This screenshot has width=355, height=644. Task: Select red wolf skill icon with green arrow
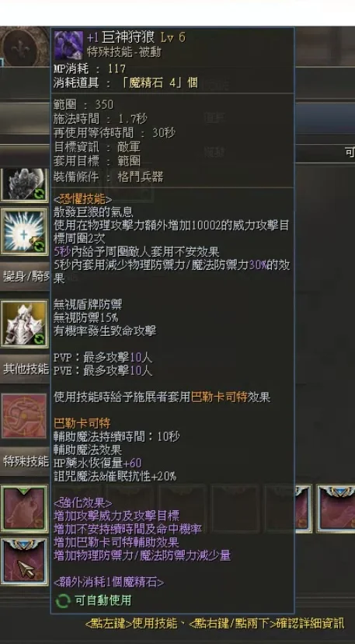coord(24,509)
